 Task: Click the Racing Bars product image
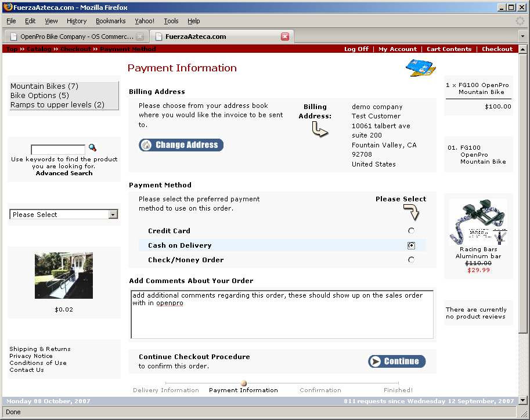[x=478, y=223]
